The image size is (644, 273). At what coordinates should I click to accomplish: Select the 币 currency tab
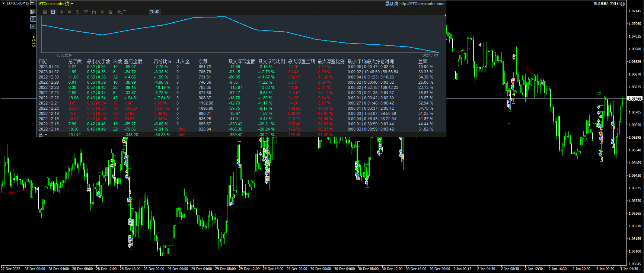(94, 12)
